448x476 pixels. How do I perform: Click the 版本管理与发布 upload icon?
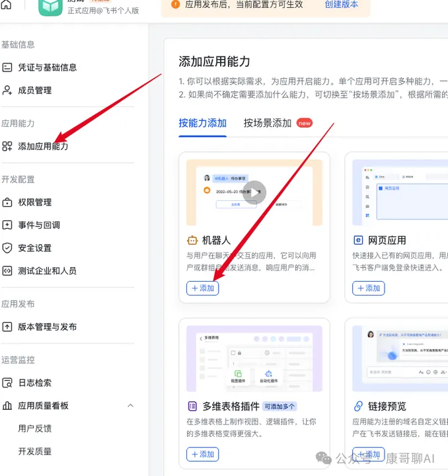coord(7,327)
